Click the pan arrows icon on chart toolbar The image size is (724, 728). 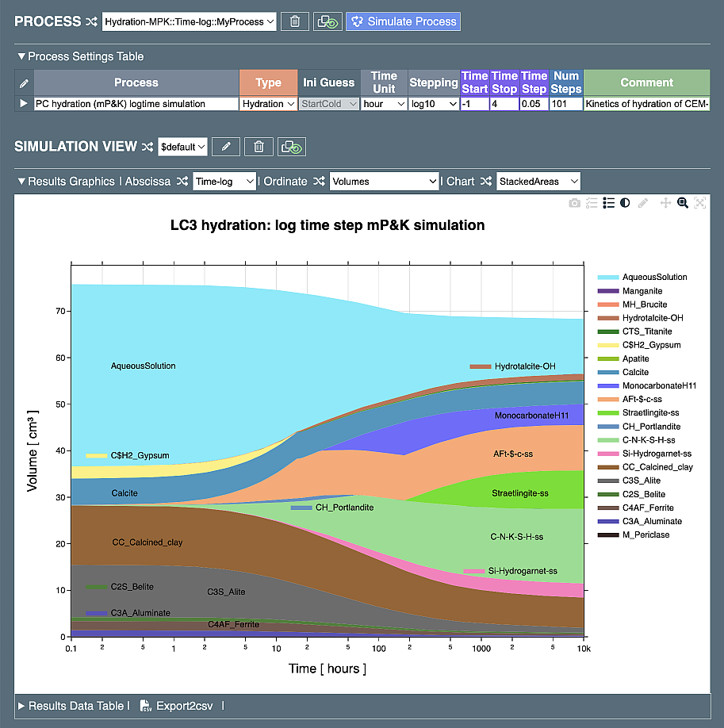[665, 203]
